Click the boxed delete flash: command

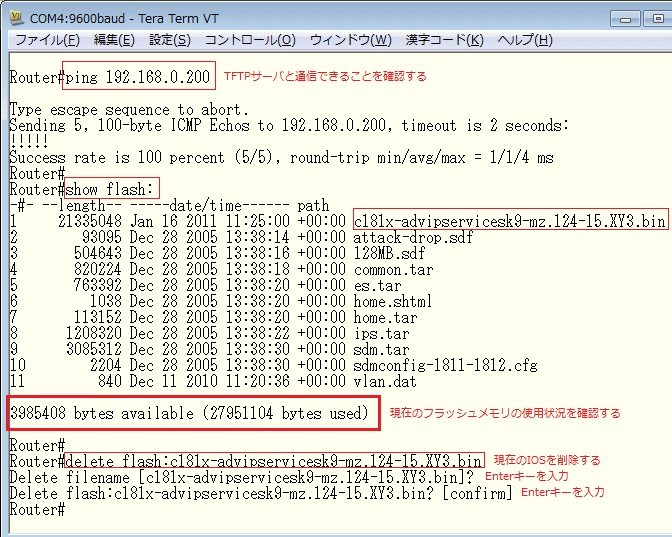tap(274, 461)
